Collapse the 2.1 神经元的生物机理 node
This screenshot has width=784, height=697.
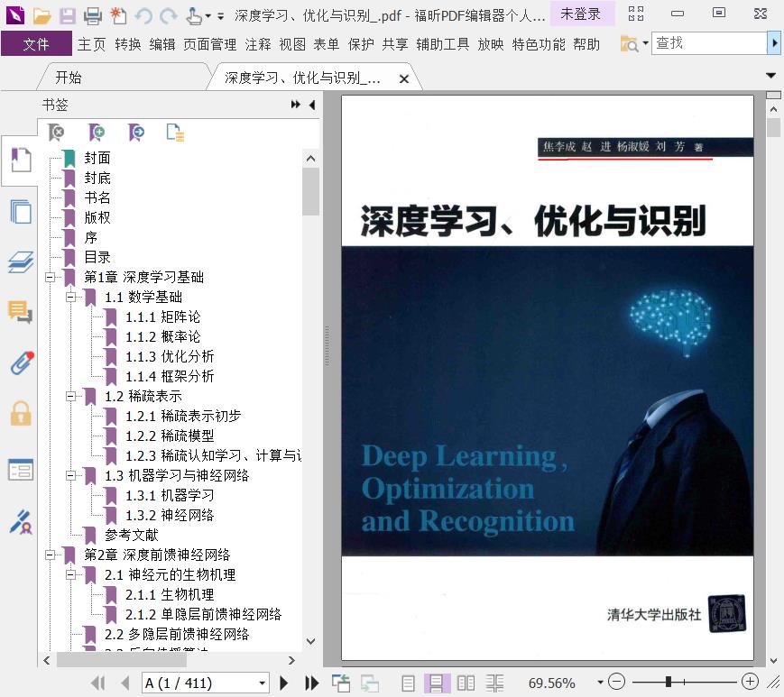tap(70, 574)
